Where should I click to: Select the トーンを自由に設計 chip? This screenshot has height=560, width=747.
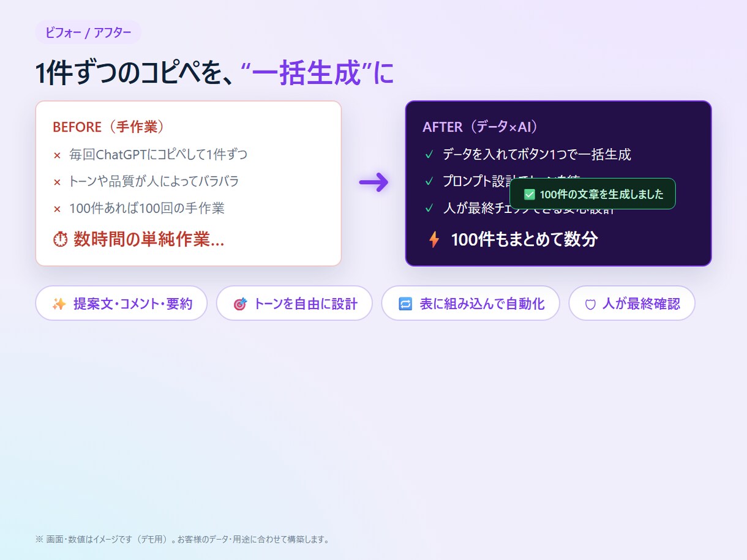pos(295,303)
